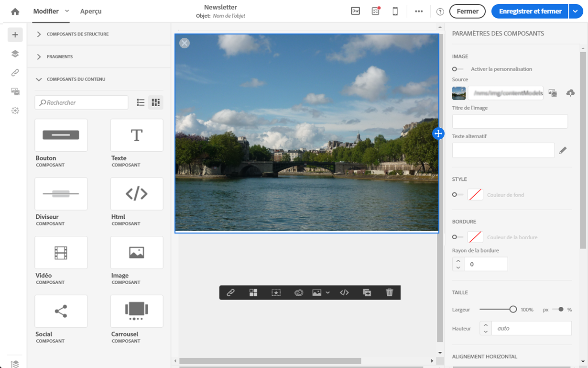
Task: Enable the Activer la personnalisation toggle
Action: coord(457,69)
